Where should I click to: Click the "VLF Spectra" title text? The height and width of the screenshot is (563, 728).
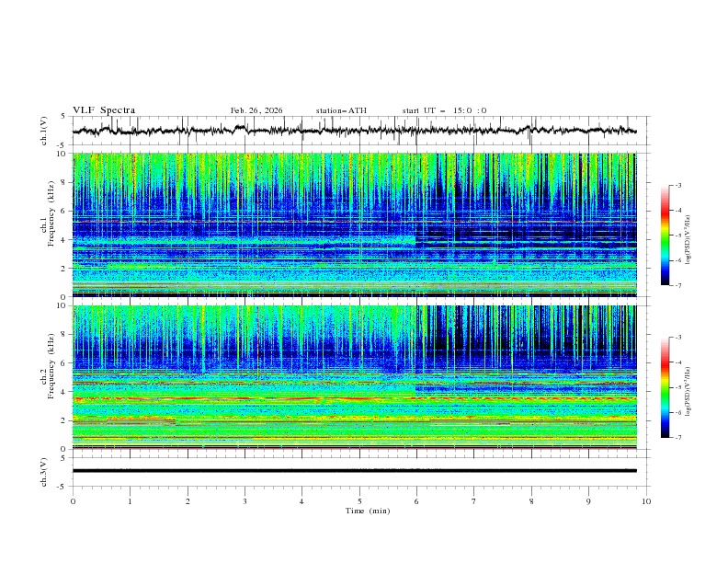tap(104, 110)
